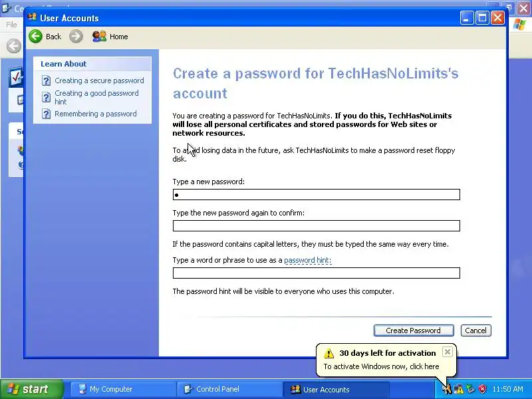Open Remembering a password help topic
Viewport: 532px width, 399px height.
(x=96, y=114)
